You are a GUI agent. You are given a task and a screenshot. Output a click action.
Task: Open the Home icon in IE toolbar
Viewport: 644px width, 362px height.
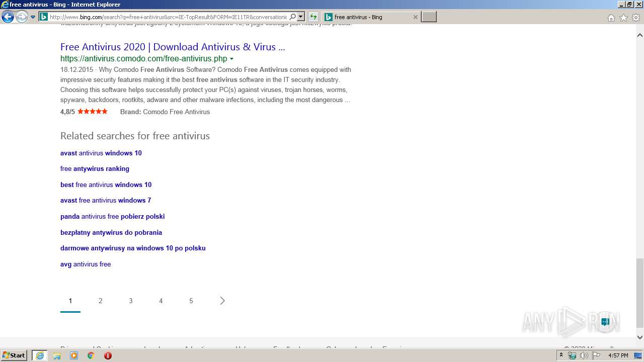coord(611,18)
